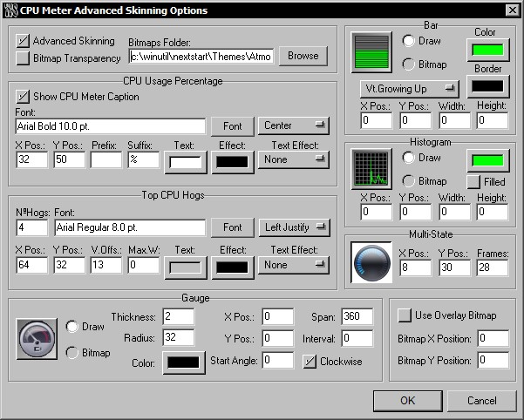Click the Bar meter preview icon
524x420 pixels.
371,52
